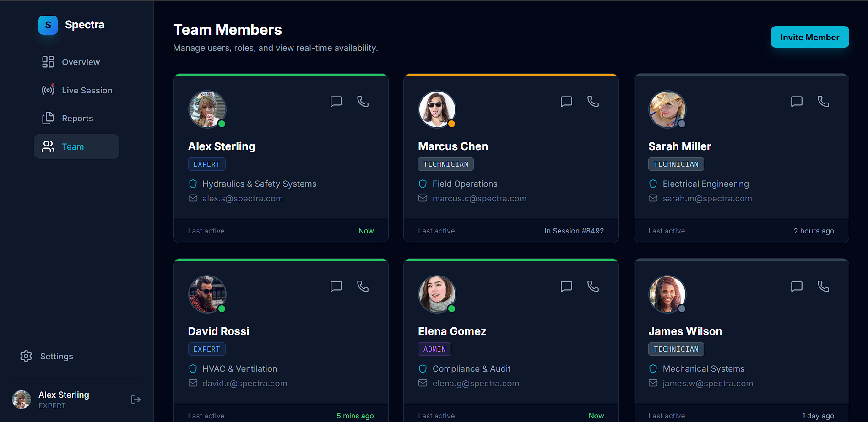Click shield icon beside Mechanical Systems
The height and width of the screenshot is (422, 868).
tap(653, 368)
